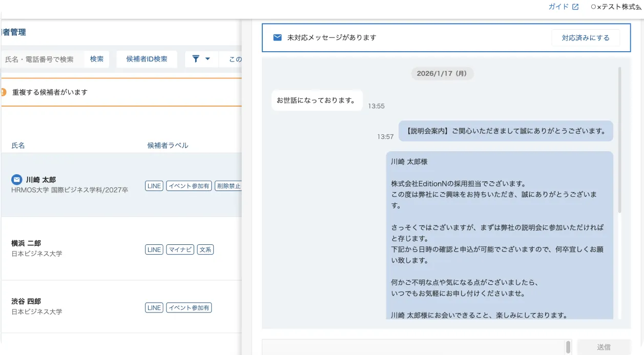Click the 候補者ラベル column header

coord(168,145)
